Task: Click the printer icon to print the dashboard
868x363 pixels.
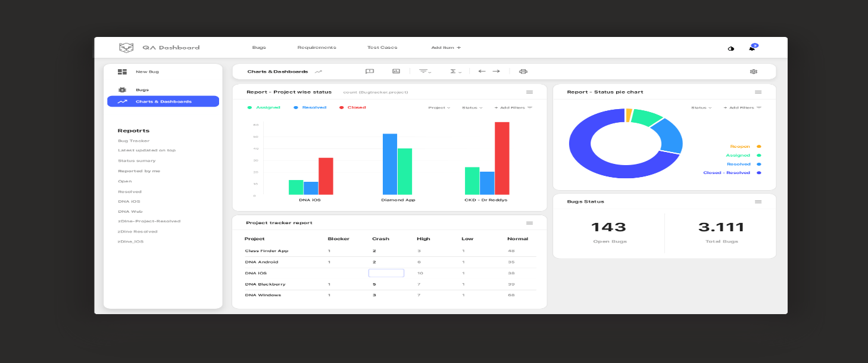Action: pyautogui.click(x=523, y=71)
